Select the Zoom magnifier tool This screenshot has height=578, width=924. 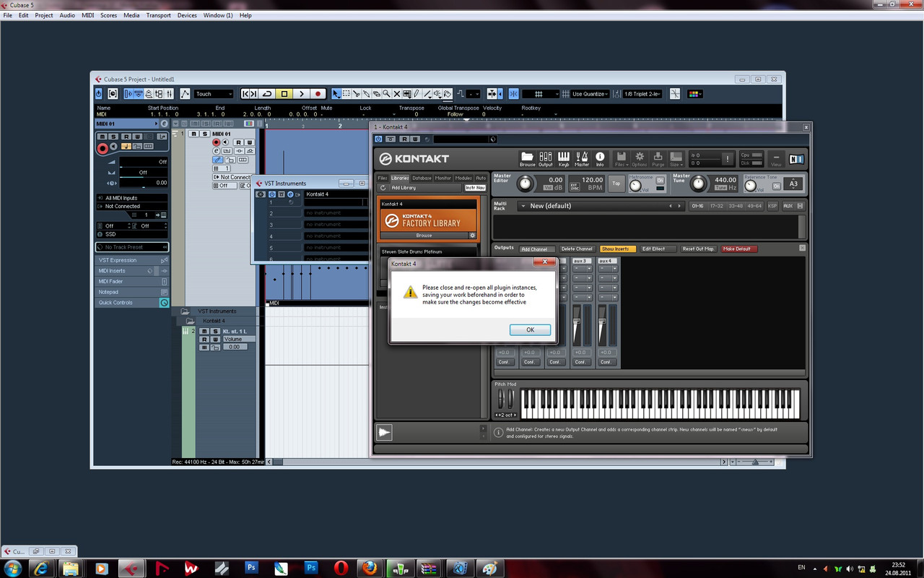[386, 94]
